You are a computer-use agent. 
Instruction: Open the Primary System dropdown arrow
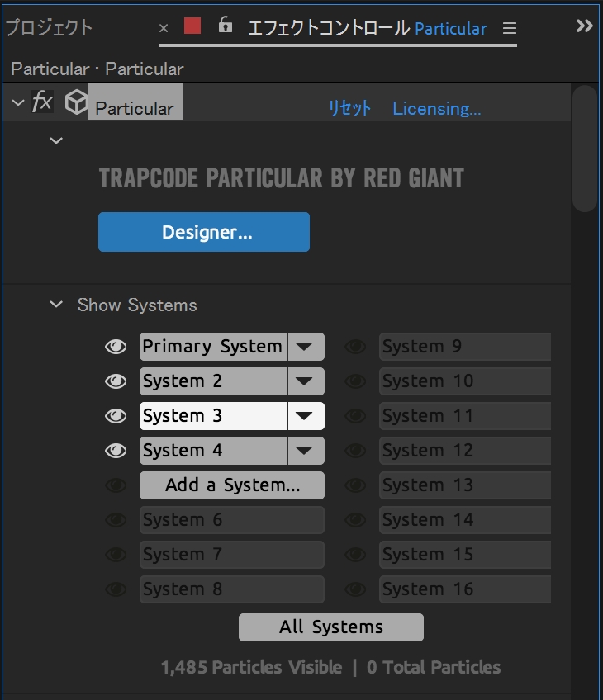tap(306, 347)
